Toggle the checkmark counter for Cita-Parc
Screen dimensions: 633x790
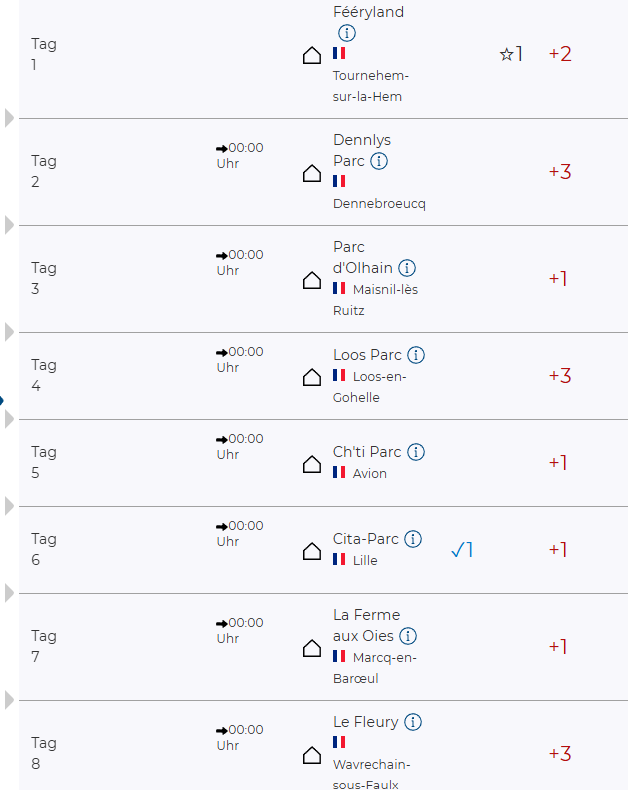click(461, 550)
